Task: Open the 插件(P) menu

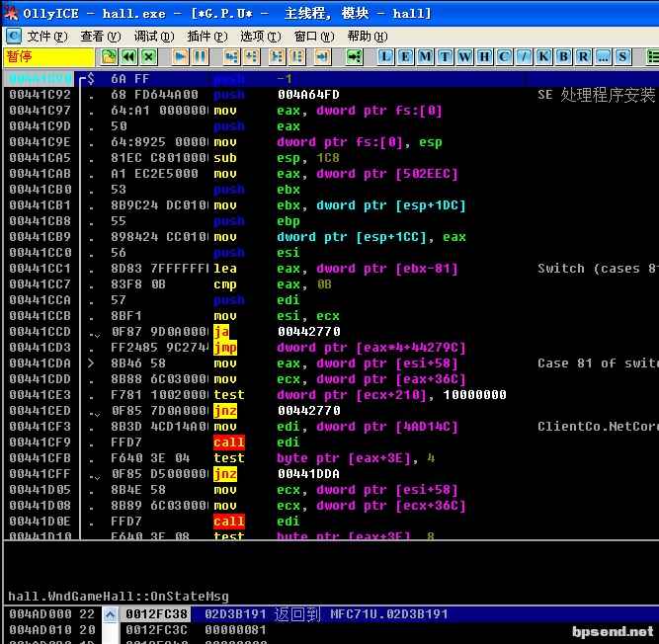Action: click(x=207, y=37)
